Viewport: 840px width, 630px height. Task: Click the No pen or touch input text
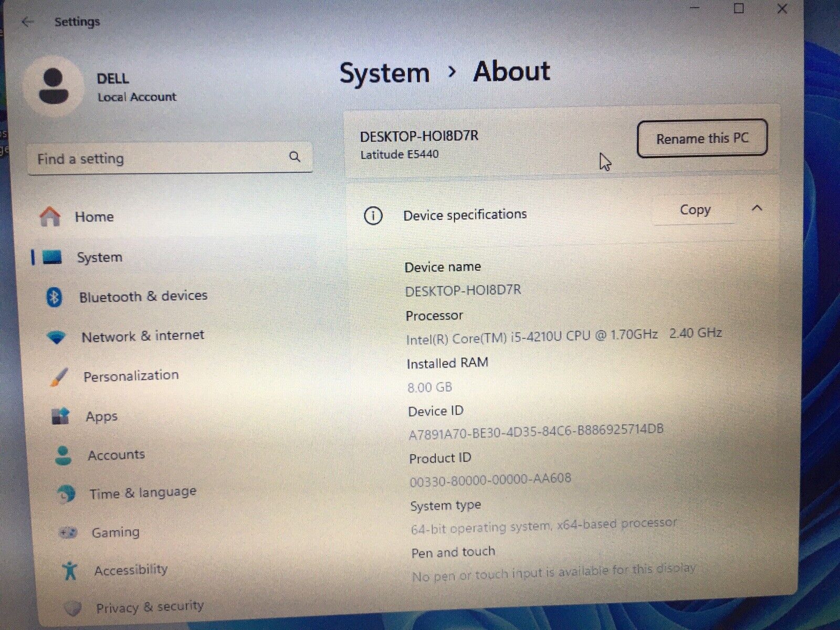tap(554, 572)
